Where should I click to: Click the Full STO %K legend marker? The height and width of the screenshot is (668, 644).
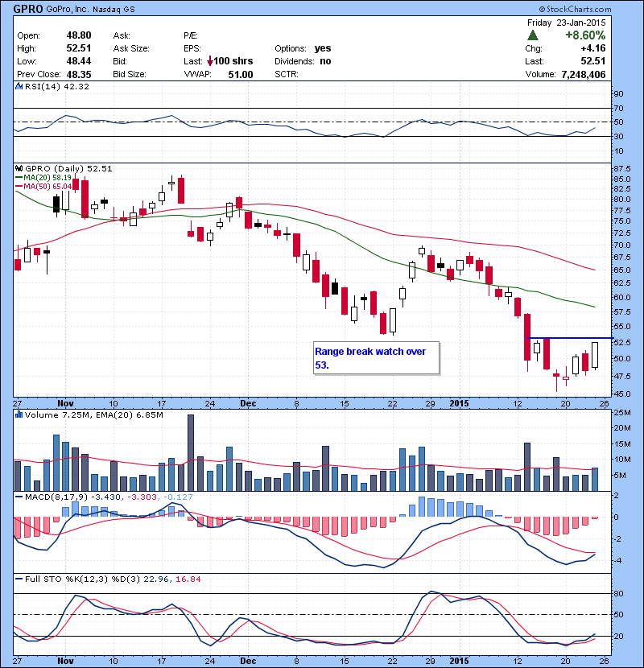coord(19,579)
